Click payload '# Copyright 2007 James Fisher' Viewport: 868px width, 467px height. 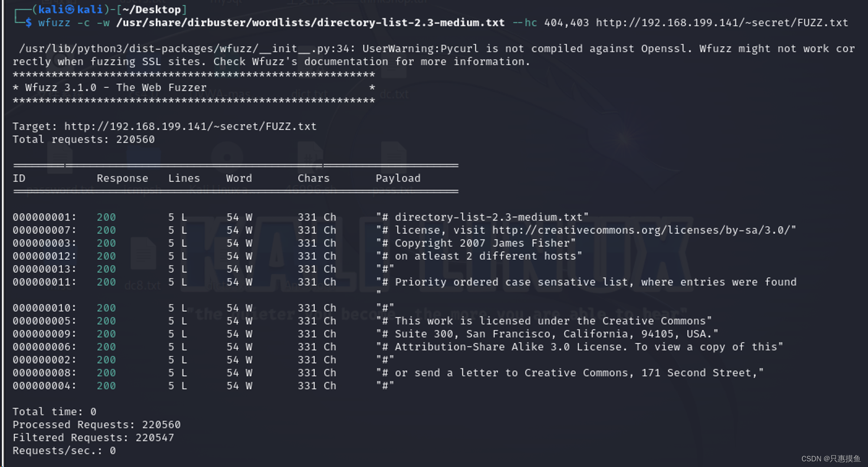point(476,243)
